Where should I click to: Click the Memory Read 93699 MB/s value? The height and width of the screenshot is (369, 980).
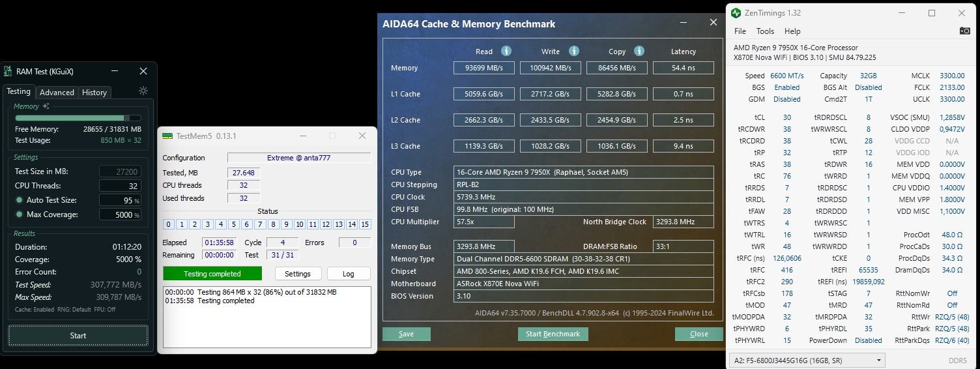tap(484, 68)
